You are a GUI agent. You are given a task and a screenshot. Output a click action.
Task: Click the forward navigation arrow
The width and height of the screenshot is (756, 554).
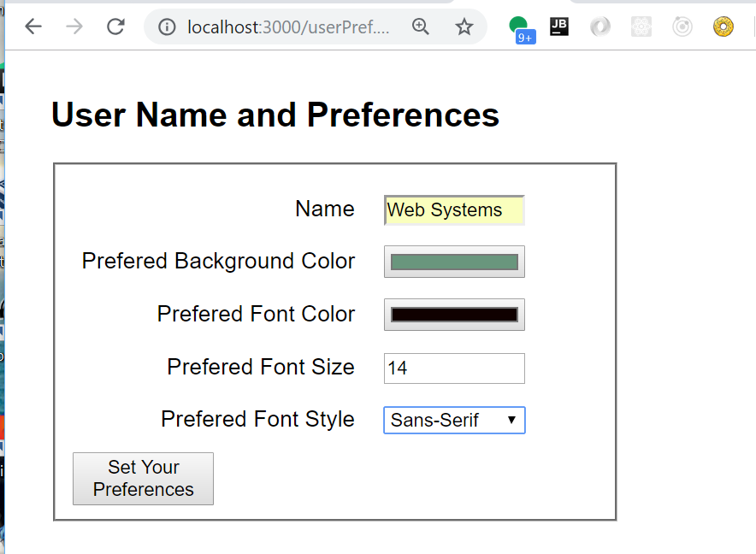[x=74, y=27]
